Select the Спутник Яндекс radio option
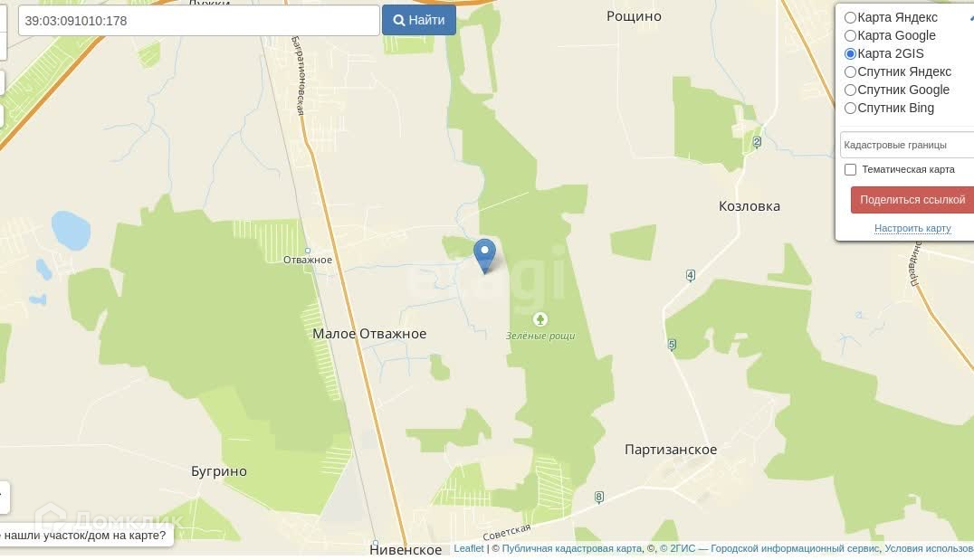The height and width of the screenshot is (560, 974). pyautogui.click(x=850, y=72)
